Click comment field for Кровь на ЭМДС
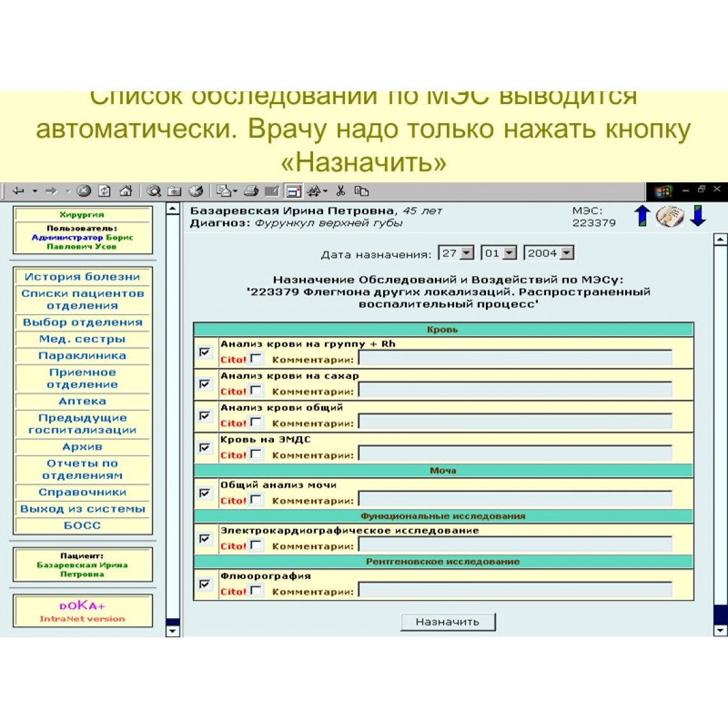 point(515,453)
